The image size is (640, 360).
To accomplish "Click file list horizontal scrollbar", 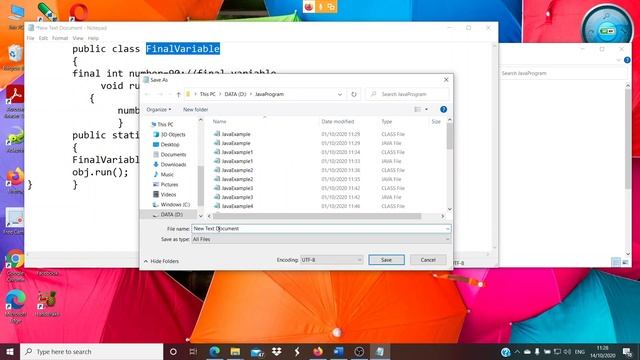I will pos(317,216).
